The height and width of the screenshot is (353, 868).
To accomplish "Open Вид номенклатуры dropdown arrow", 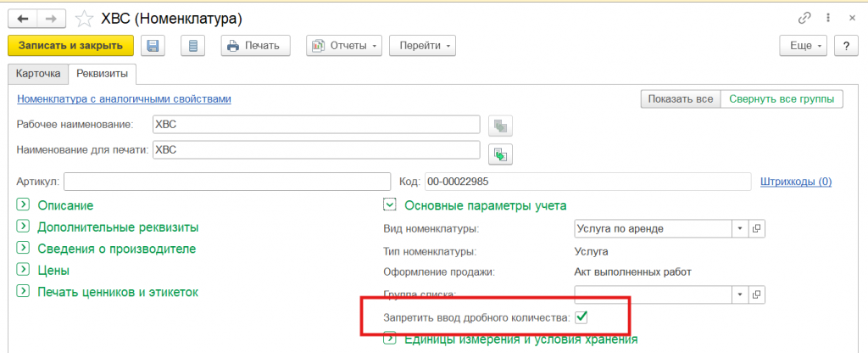I will (x=741, y=228).
